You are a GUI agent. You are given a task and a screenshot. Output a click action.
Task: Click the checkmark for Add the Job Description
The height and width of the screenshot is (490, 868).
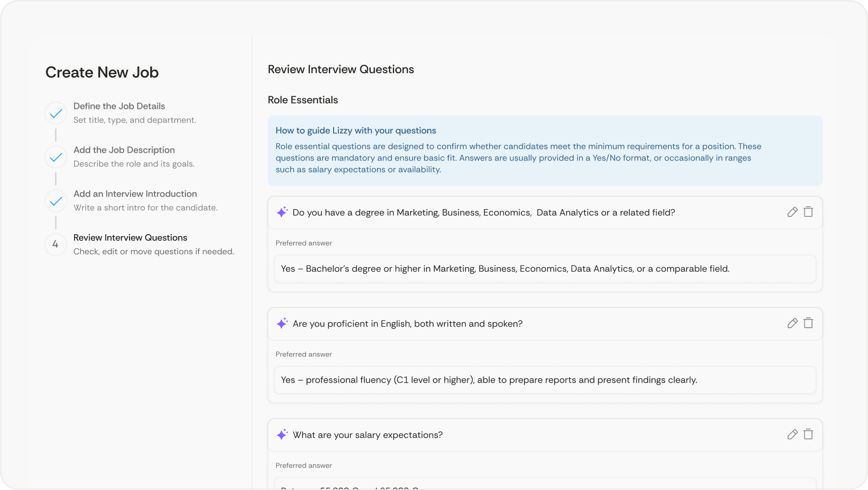(56, 157)
